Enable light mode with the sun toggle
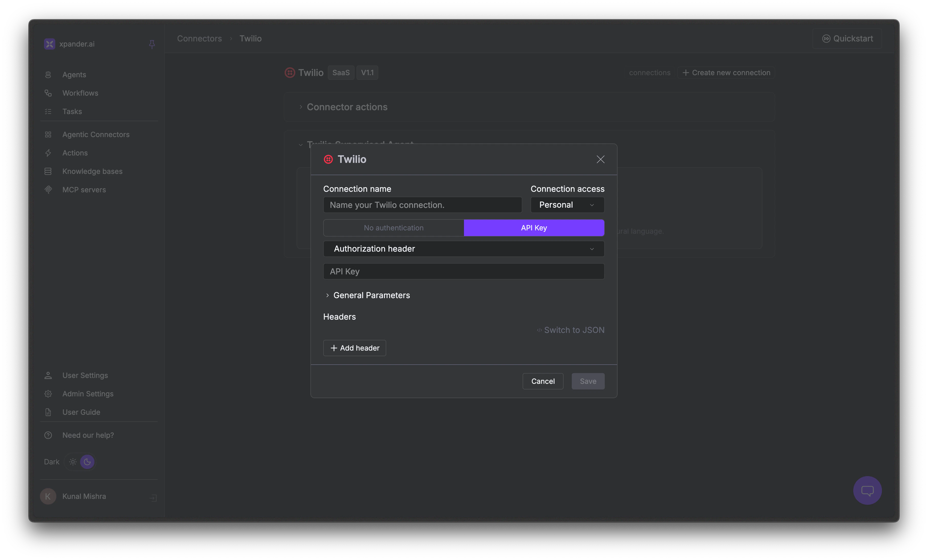The width and height of the screenshot is (928, 560). coord(72,462)
